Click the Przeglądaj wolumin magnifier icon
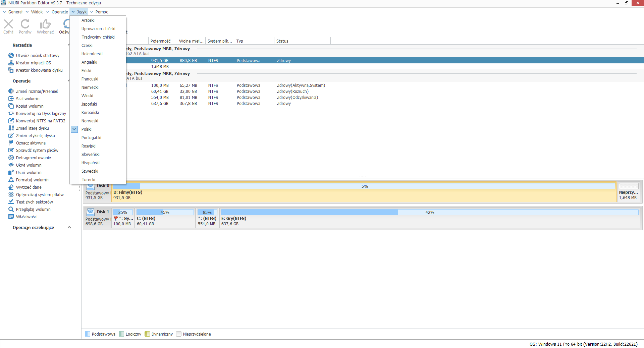 pos(11,209)
